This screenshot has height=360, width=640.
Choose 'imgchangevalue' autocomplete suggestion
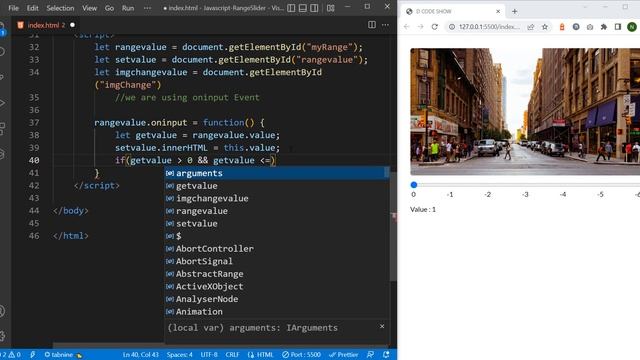(276, 198)
